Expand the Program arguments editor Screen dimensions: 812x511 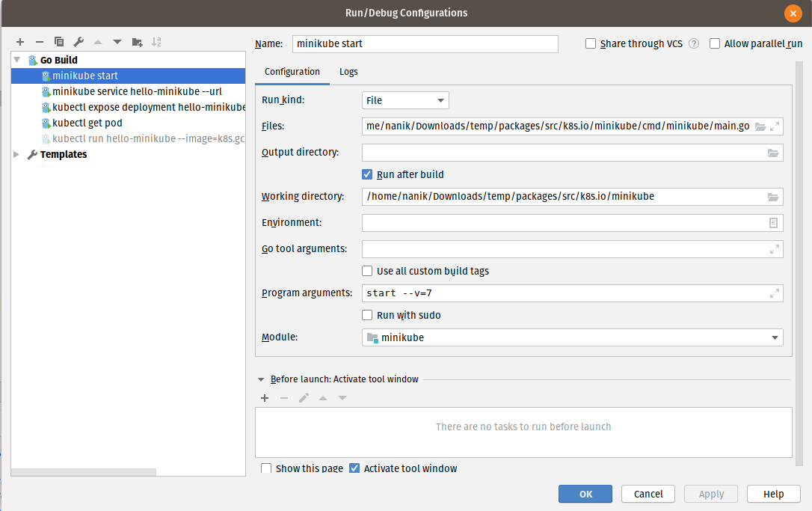point(775,293)
